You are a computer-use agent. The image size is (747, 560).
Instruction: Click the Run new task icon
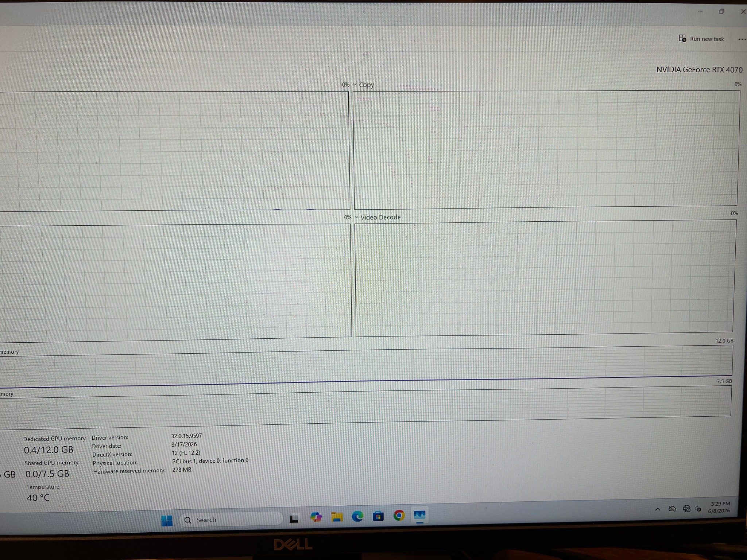[x=682, y=38]
